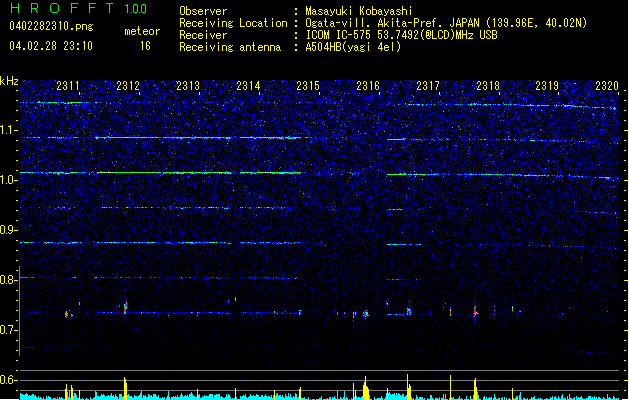Screen dimensions: 629x400
Task: Click the meteor echo burst near 2316
Action: [x=365, y=314]
